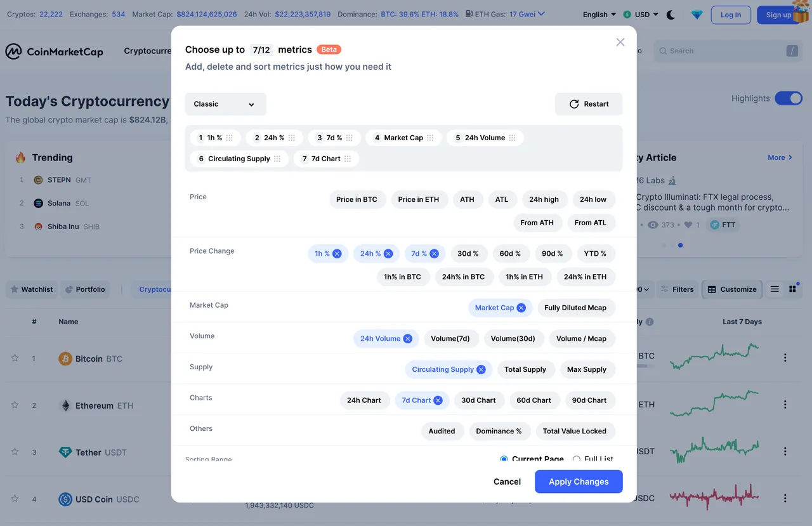The height and width of the screenshot is (526, 812).
Task: Click the Log In button
Action: 731,15
